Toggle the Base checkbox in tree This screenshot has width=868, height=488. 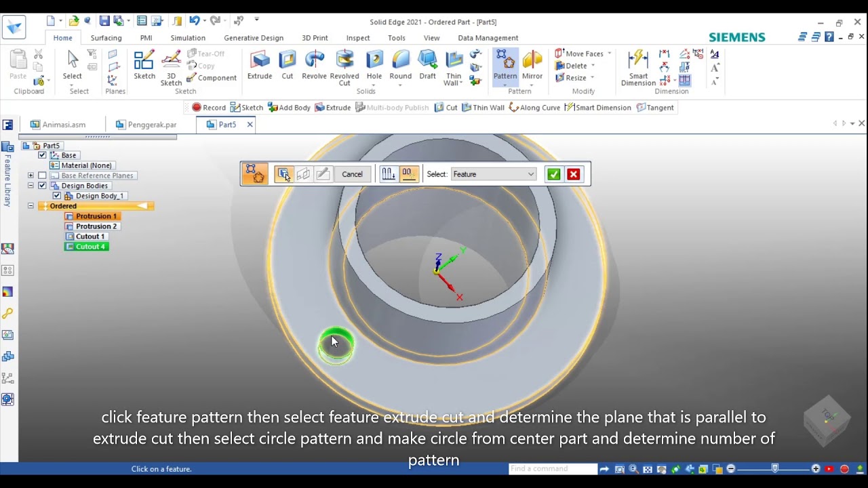pyautogui.click(x=42, y=155)
